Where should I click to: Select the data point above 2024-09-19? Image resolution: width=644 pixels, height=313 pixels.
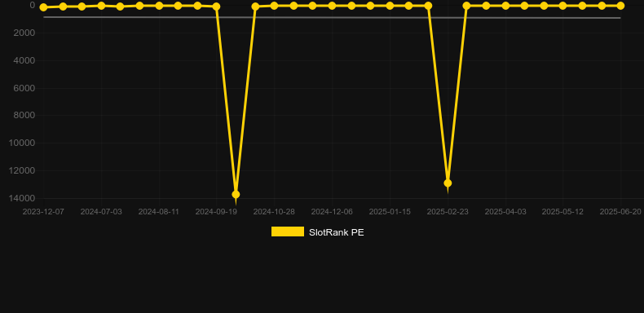[217, 7]
